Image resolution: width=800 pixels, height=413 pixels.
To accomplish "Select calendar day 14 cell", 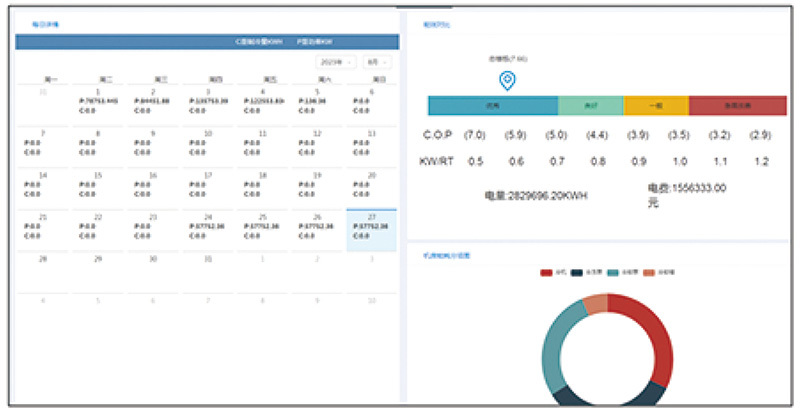I will pyautogui.click(x=43, y=188).
